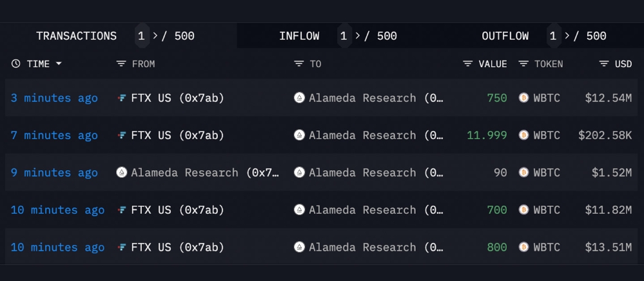Switch to the INFLOW tab
644x281 pixels.
point(299,36)
